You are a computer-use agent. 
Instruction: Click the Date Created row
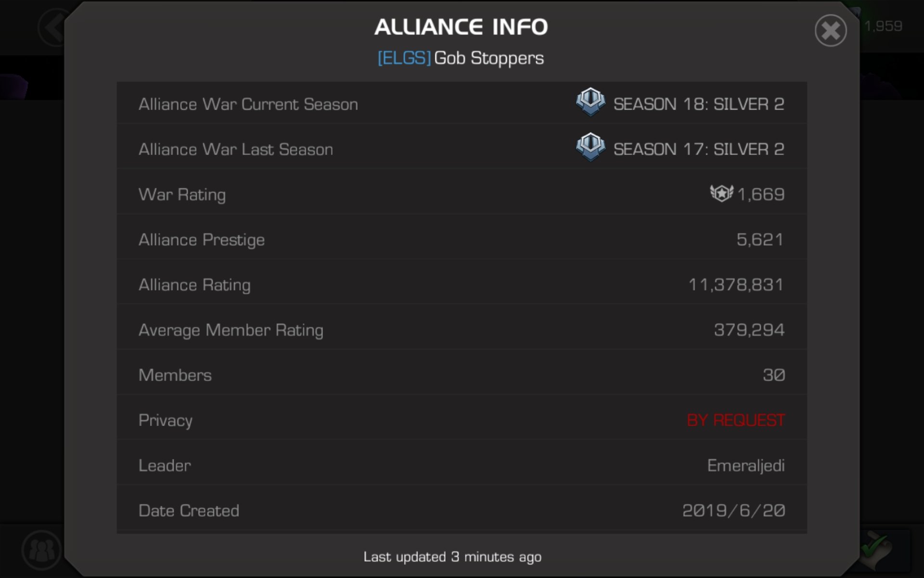click(x=462, y=510)
